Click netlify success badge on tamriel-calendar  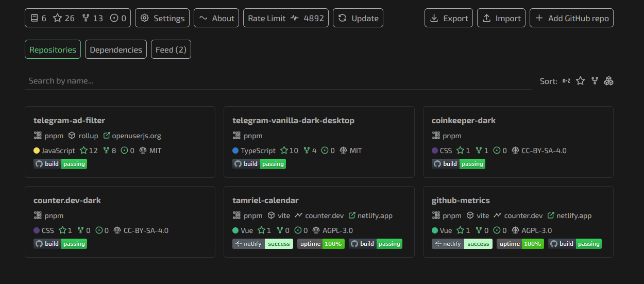(x=263, y=244)
